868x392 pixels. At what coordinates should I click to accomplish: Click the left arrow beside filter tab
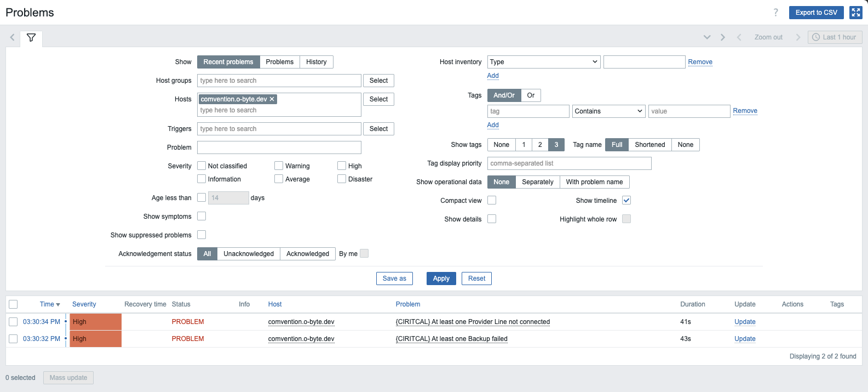12,38
